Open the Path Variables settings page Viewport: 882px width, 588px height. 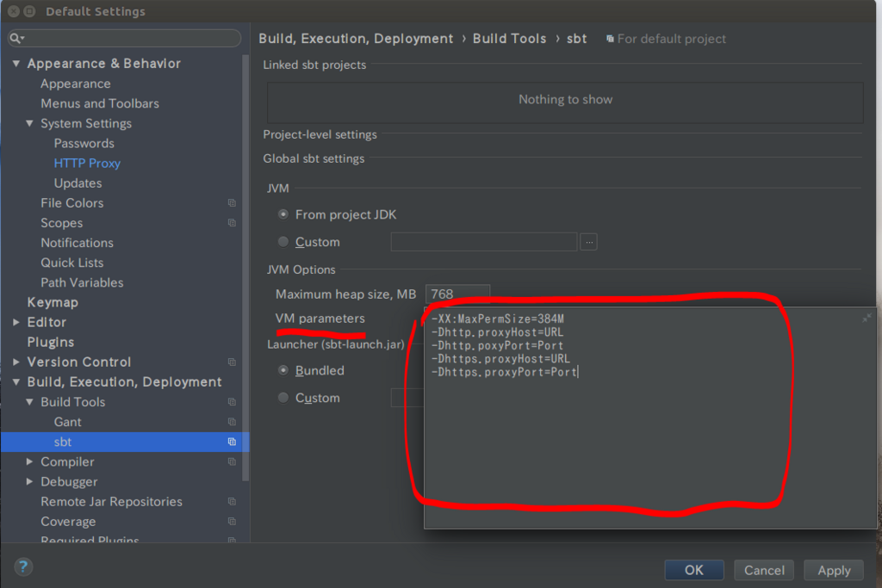click(x=82, y=282)
